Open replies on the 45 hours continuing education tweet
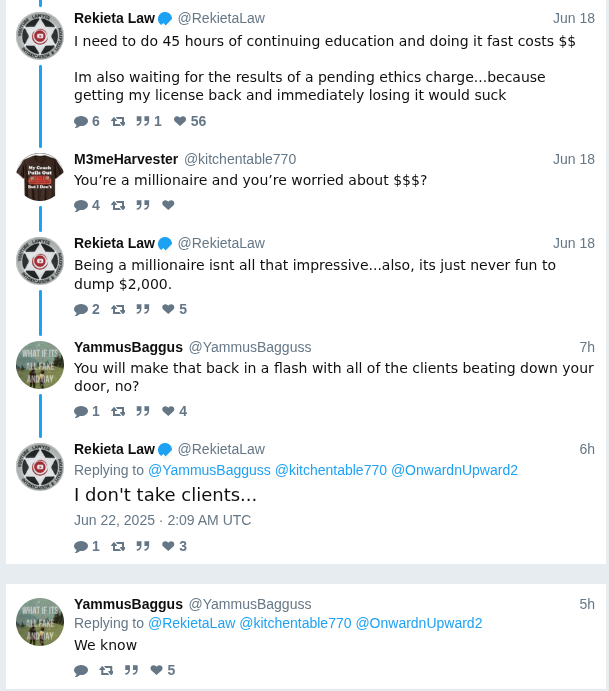Screen dimensions: 609x691 86,121
